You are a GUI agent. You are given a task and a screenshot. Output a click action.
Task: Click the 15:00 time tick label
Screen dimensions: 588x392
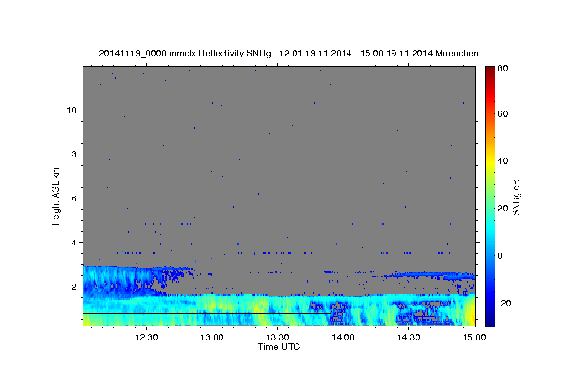(474, 337)
